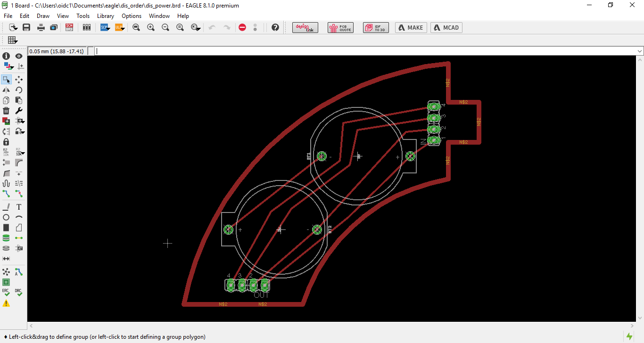Click the IDF to 3D button

tap(376, 28)
